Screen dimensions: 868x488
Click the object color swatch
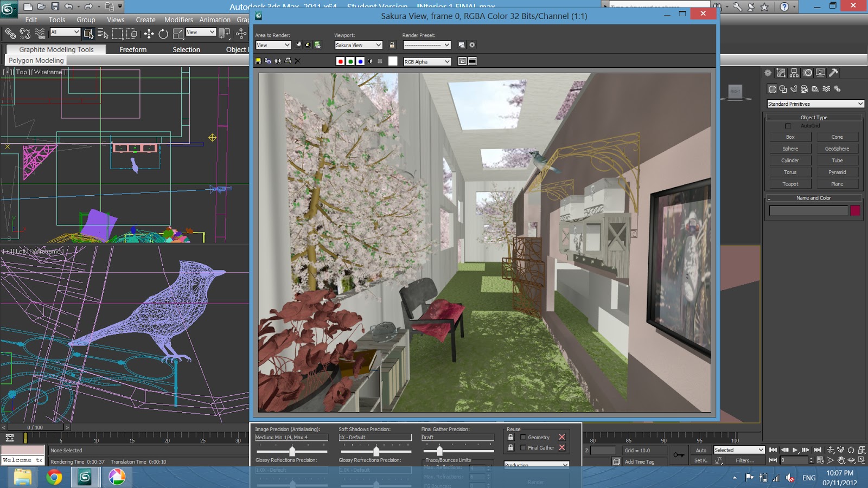pos(855,210)
